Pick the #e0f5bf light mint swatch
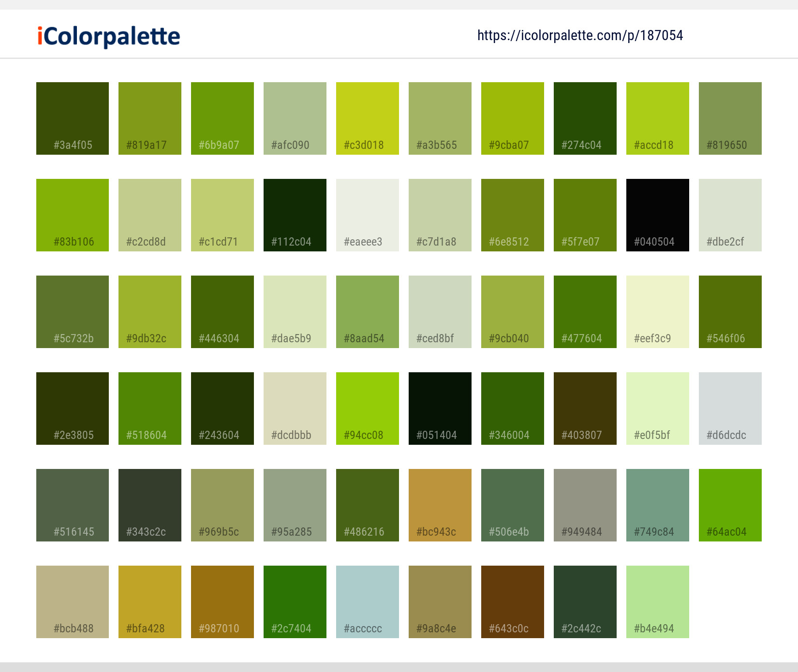 658,409
